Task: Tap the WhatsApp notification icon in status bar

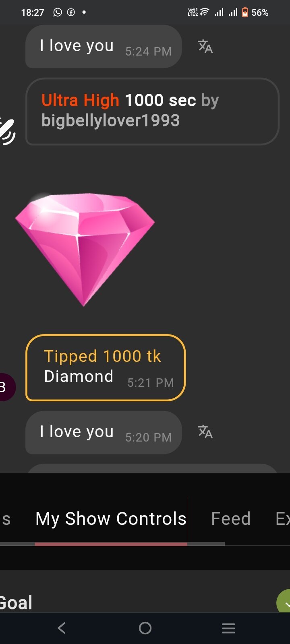Action: pos(58,12)
